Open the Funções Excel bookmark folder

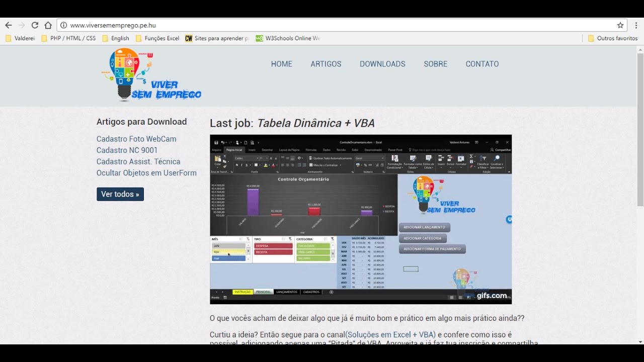(157, 38)
